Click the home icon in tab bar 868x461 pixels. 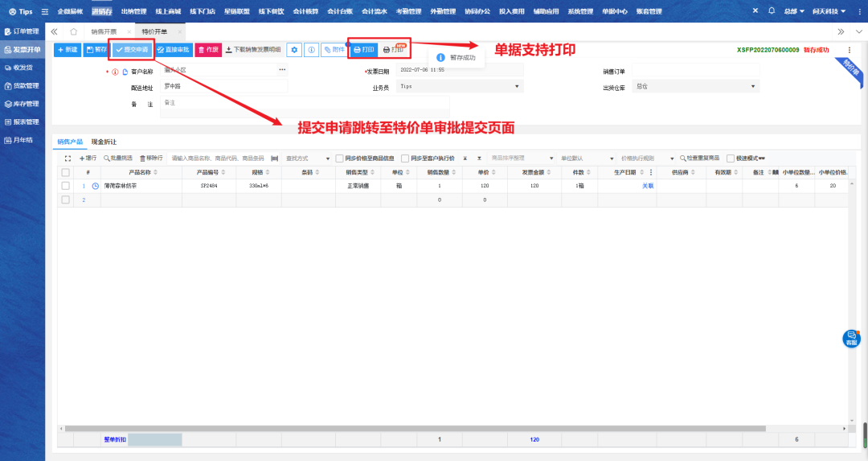(73, 31)
